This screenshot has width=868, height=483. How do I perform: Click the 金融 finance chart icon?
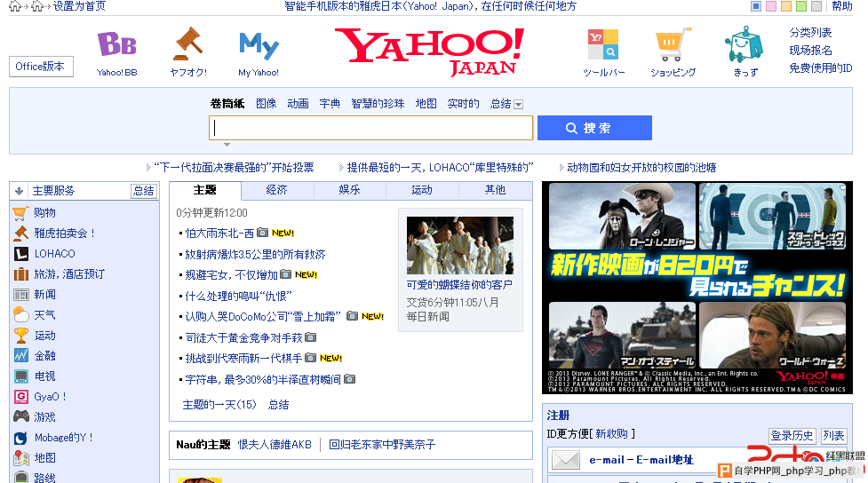coord(21,356)
